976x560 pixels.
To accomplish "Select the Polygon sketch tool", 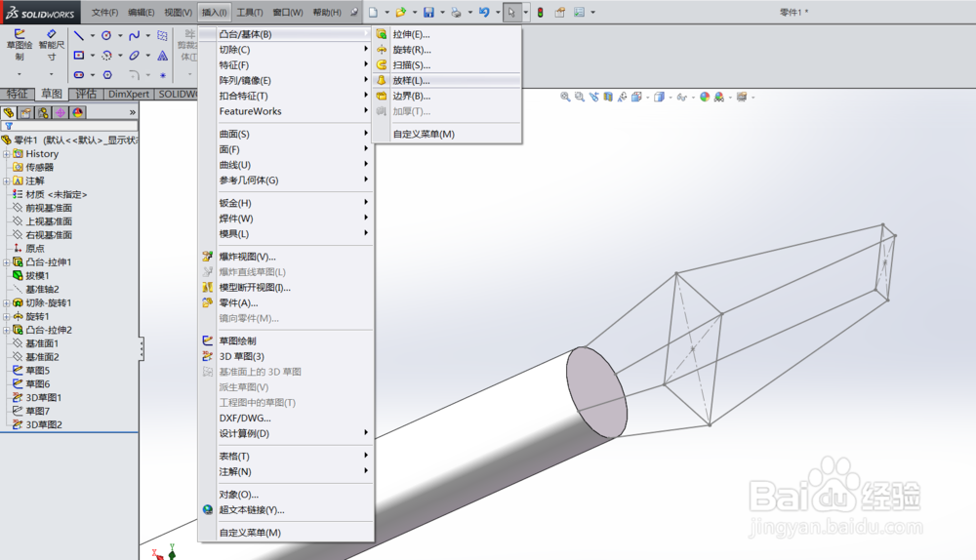I will coord(107,75).
